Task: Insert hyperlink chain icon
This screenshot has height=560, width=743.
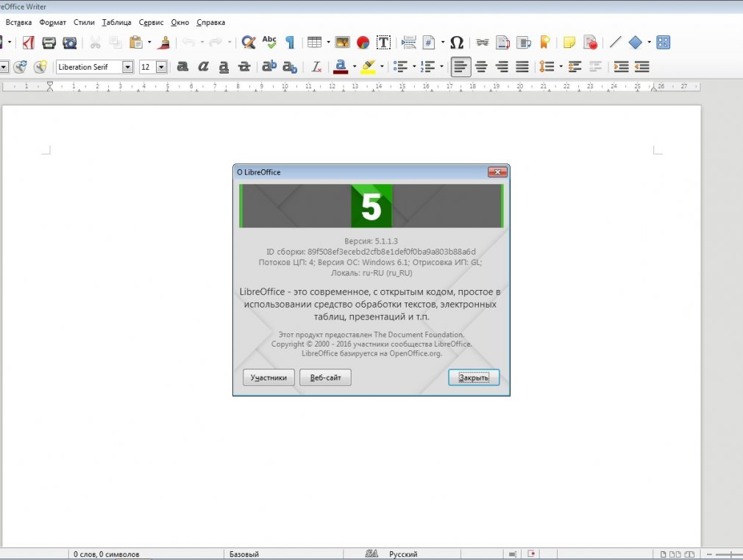Action: point(483,43)
